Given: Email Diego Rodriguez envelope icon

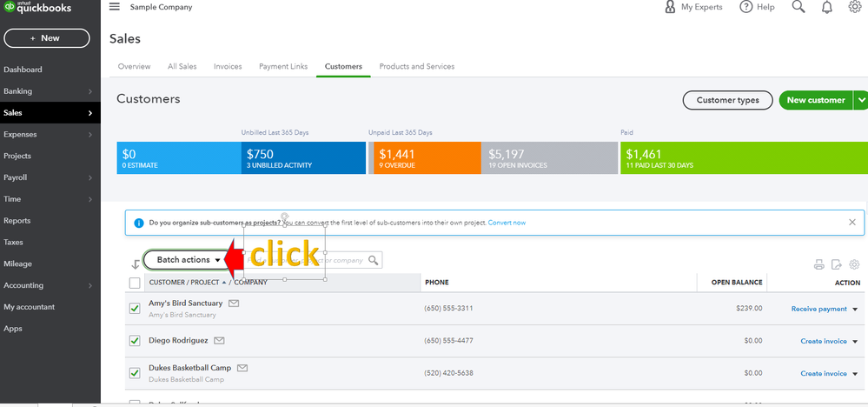Looking at the screenshot, I should (x=219, y=341).
